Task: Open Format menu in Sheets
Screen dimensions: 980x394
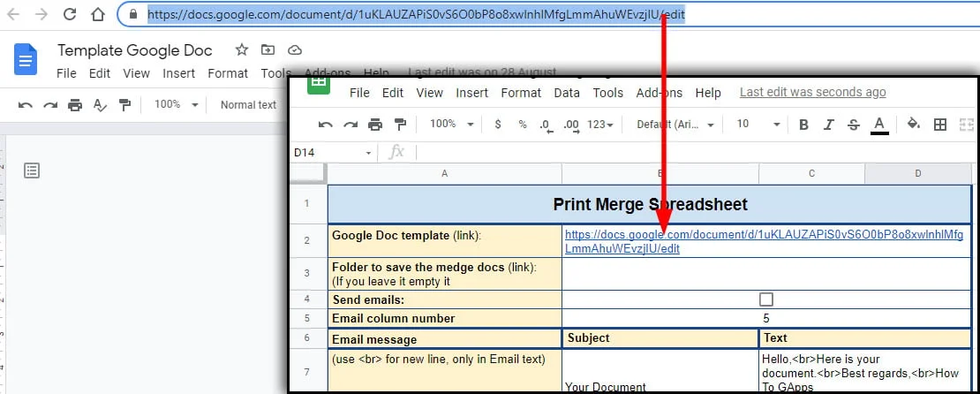Action: pos(521,93)
